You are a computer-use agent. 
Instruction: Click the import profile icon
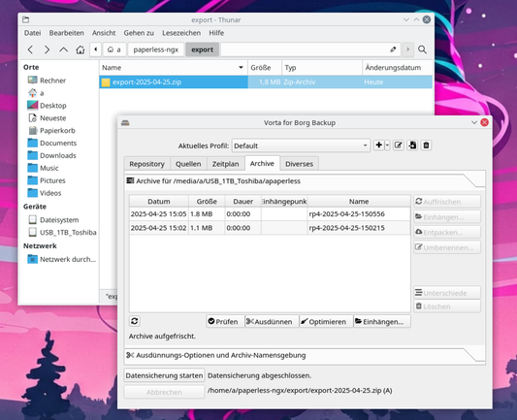click(x=412, y=145)
